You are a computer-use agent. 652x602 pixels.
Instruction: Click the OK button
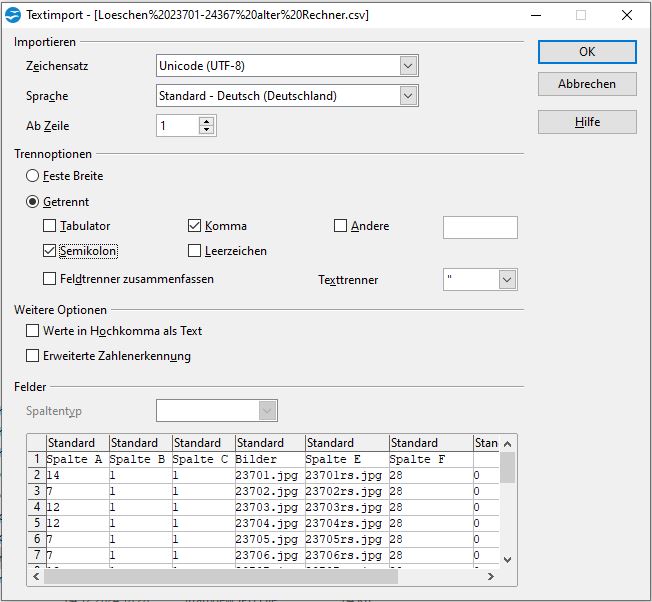[x=587, y=52]
